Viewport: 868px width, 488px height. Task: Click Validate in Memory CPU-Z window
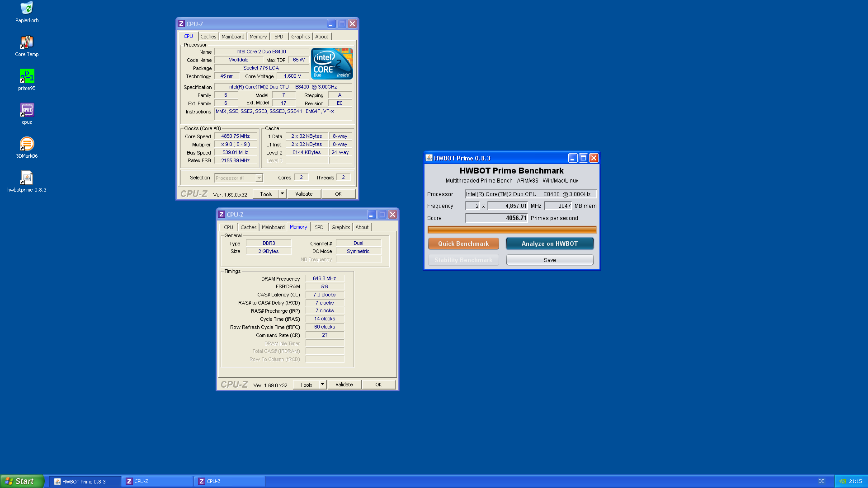coord(344,385)
